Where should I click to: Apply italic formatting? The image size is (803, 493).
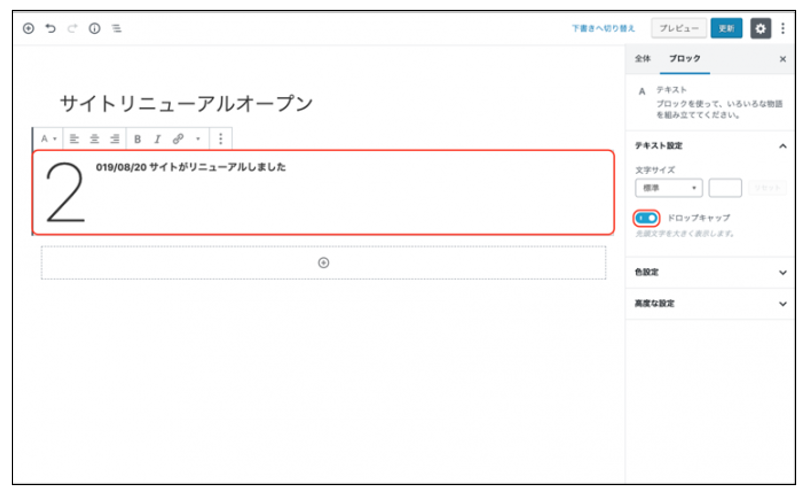pos(157,139)
